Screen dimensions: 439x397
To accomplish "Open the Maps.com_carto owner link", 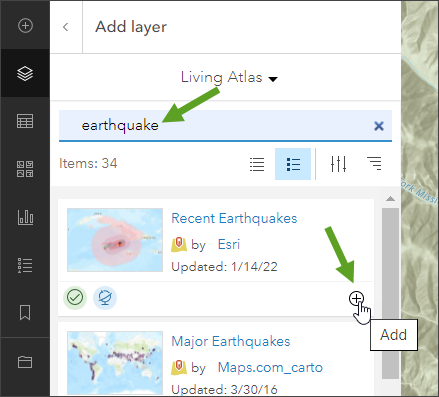I will click(270, 367).
